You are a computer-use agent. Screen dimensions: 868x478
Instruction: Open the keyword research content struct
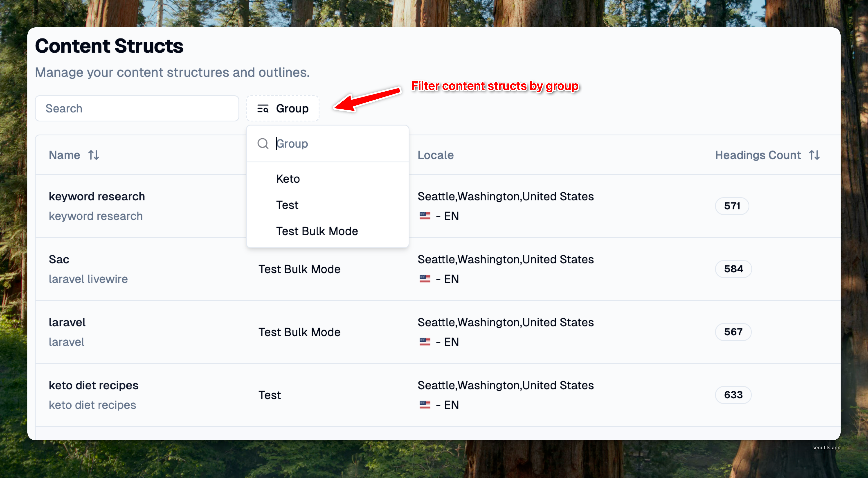[97, 196]
